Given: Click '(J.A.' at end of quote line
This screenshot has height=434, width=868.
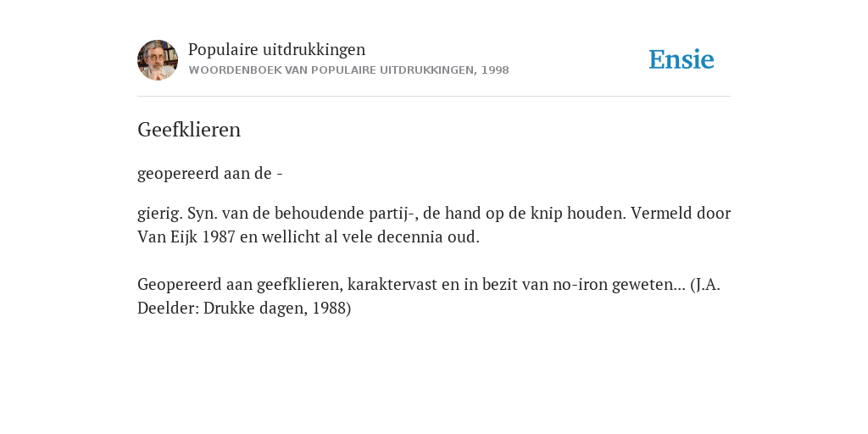Looking at the screenshot, I should coord(705,285).
